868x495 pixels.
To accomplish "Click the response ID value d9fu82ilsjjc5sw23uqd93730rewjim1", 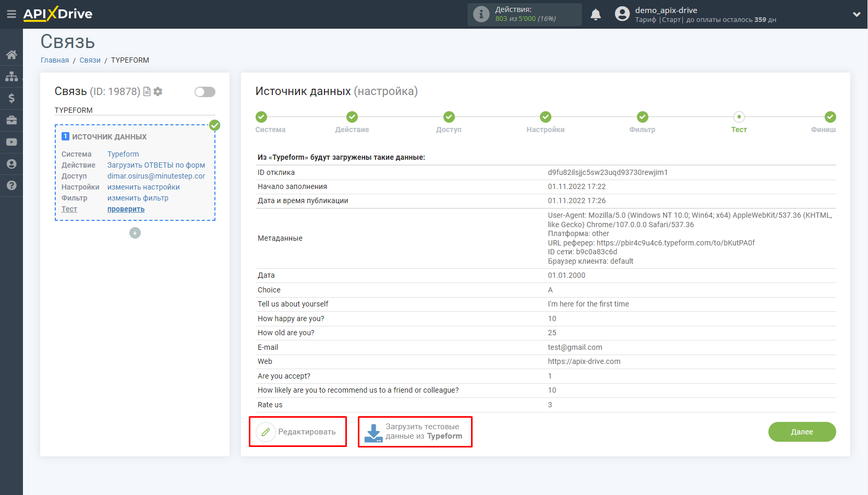I will 608,172.
